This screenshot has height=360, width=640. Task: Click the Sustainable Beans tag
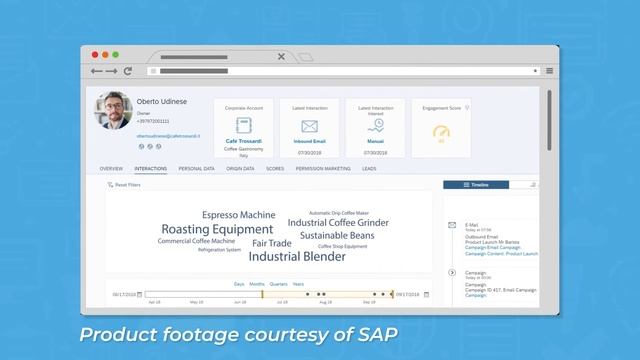pos(337,236)
